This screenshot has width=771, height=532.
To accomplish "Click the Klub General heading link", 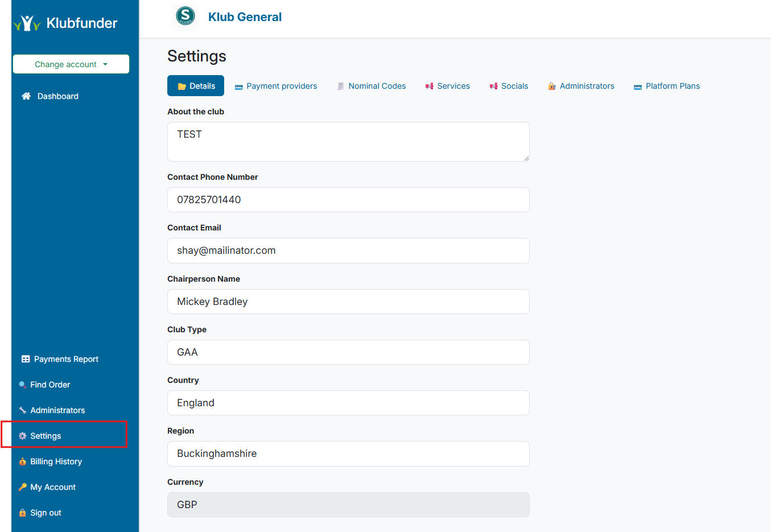I will [245, 17].
